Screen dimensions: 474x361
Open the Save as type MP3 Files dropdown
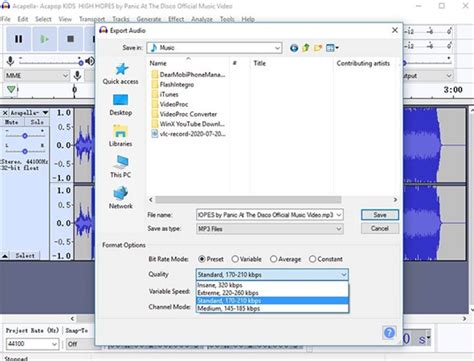(x=270, y=229)
